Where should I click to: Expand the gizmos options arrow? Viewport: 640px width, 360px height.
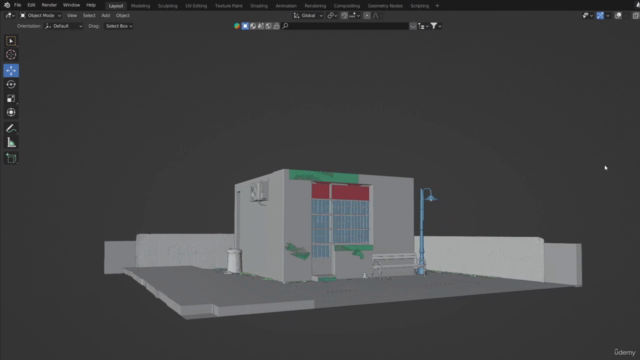pos(608,16)
